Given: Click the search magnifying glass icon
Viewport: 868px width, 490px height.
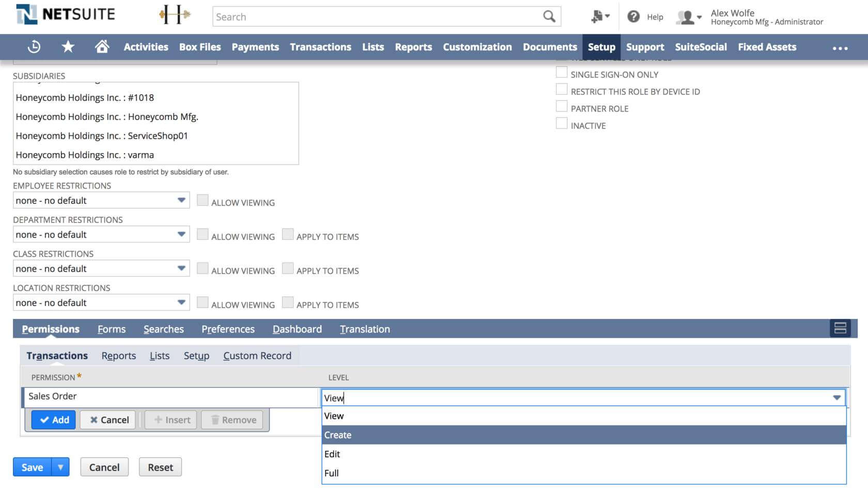Looking at the screenshot, I should coord(549,17).
